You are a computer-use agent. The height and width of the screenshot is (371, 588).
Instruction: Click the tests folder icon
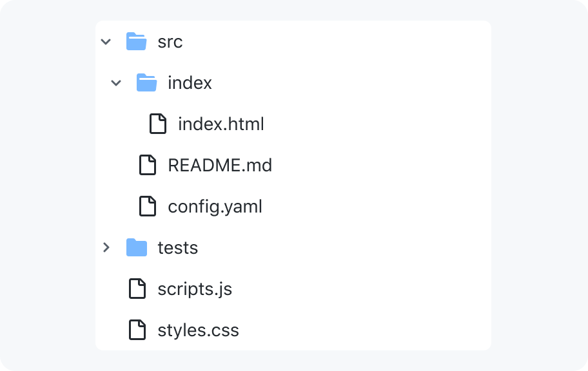[x=137, y=247]
